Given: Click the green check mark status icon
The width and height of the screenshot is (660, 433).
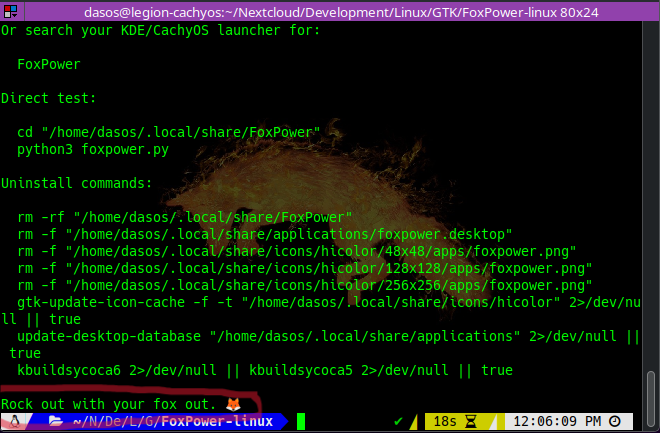Looking at the screenshot, I should 398,421.
